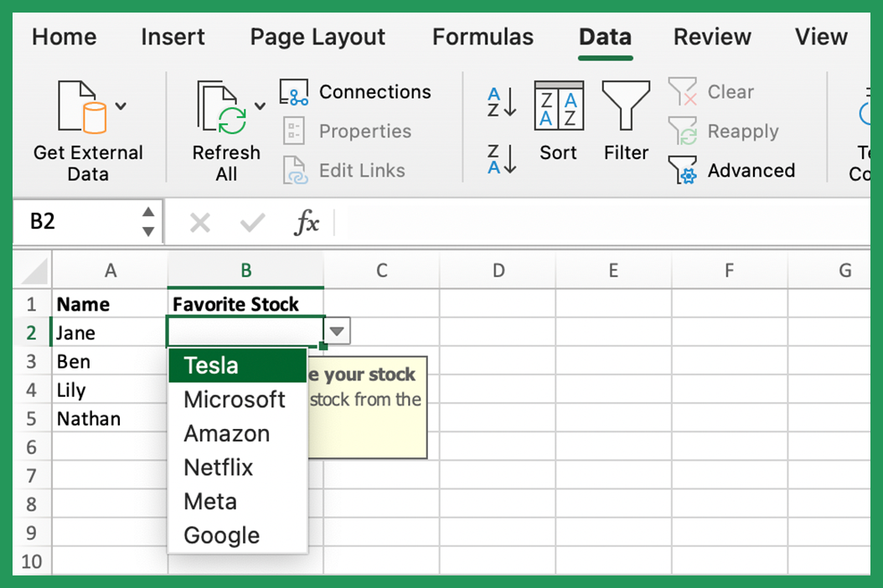Select column E header

point(614,271)
